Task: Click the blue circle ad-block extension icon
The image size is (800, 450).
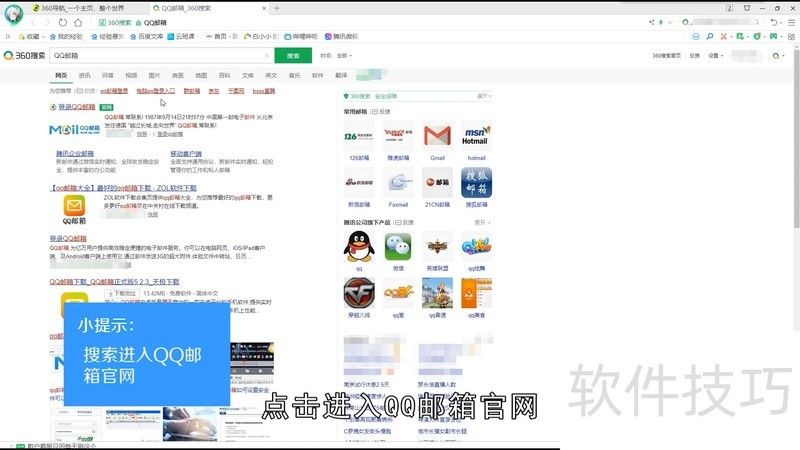Action: click(696, 36)
